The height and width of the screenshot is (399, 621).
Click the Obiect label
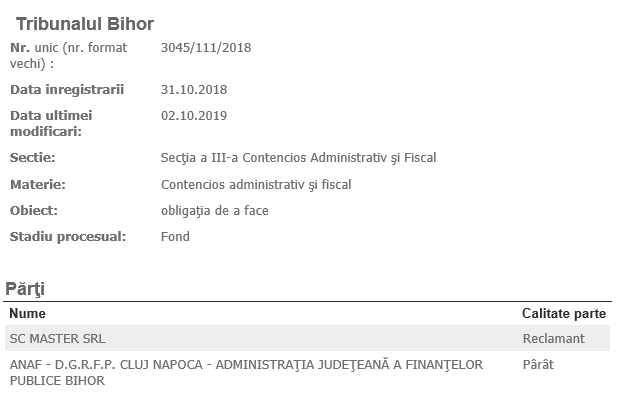[34, 211]
